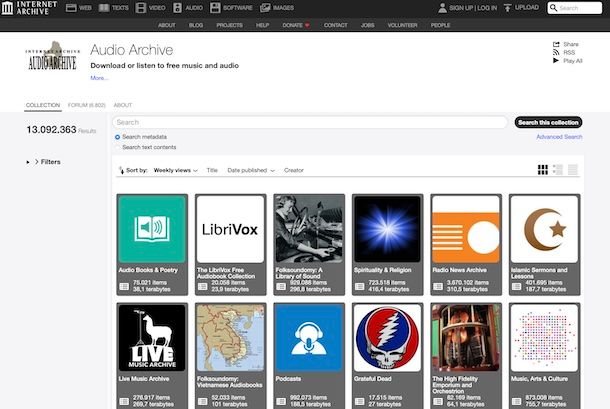The height and width of the screenshot is (409, 610).
Task: Select the Search text contents radio button
Action: tap(117, 147)
